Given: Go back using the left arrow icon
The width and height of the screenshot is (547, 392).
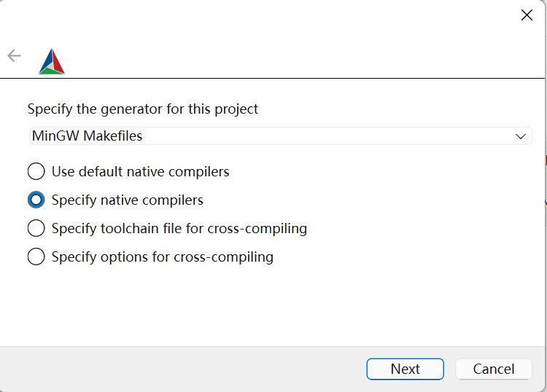Looking at the screenshot, I should pyautogui.click(x=15, y=56).
